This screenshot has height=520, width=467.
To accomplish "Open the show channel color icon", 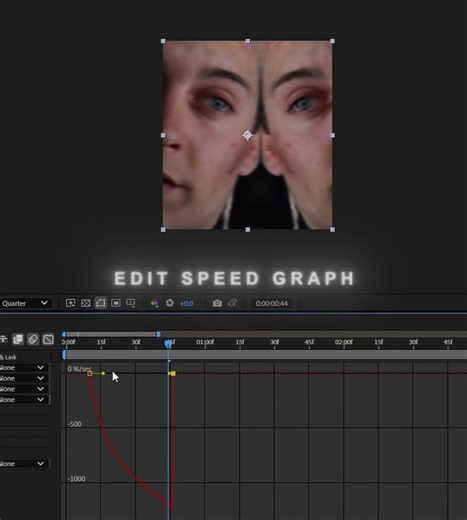I will click(154, 303).
